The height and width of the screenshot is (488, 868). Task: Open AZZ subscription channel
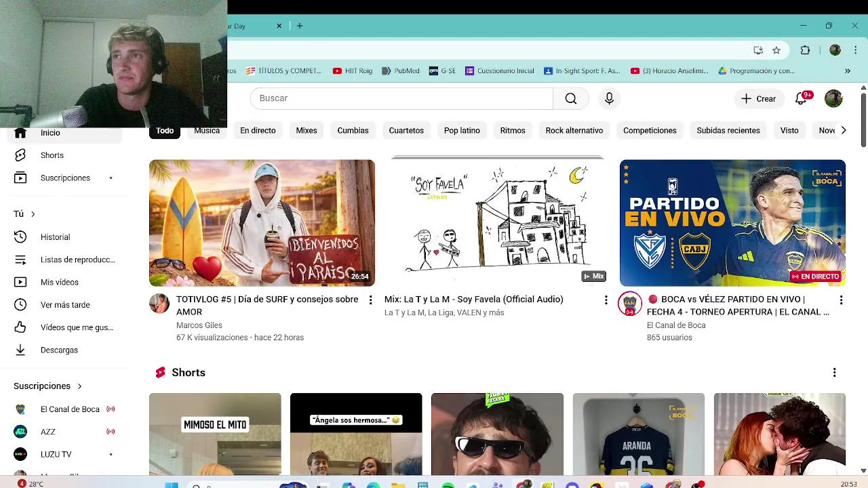click(x=64, y=432)
